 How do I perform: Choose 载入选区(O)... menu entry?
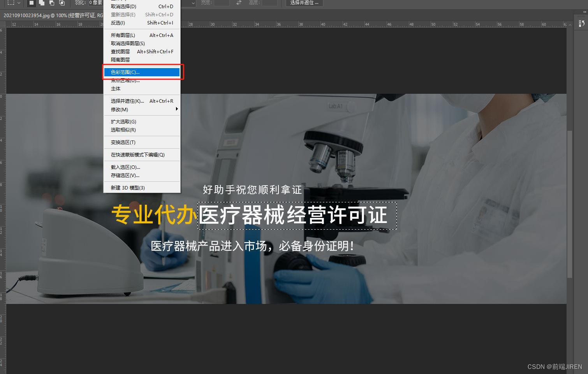pyautogui.click(x=142, y=167)
